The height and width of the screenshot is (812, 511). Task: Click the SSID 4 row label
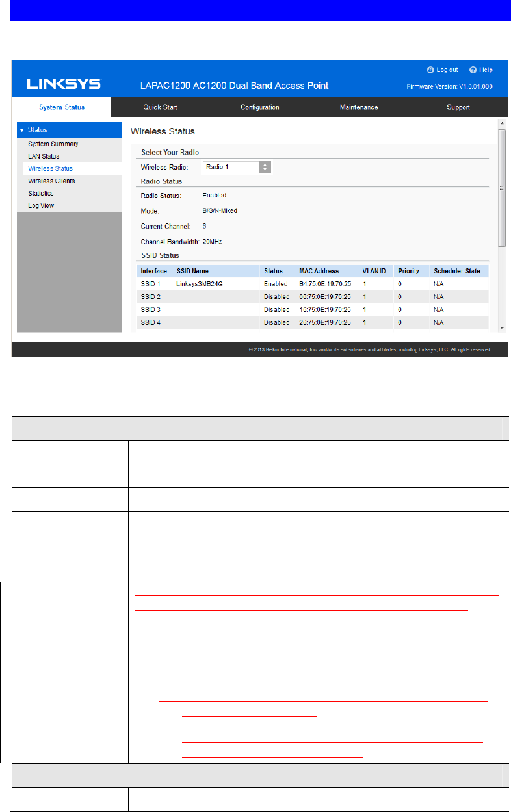coord(151,322)
